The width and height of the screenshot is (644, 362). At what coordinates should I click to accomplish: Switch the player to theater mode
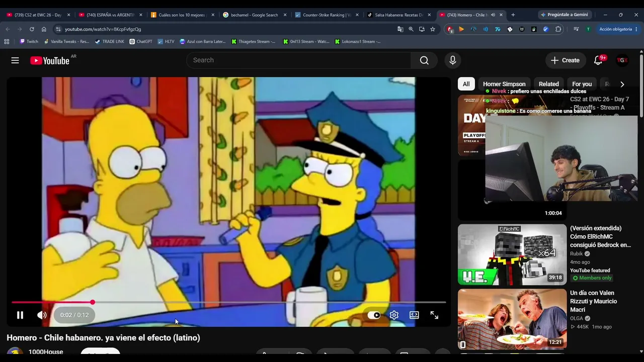pyautogui.click(x=414, y=315)
